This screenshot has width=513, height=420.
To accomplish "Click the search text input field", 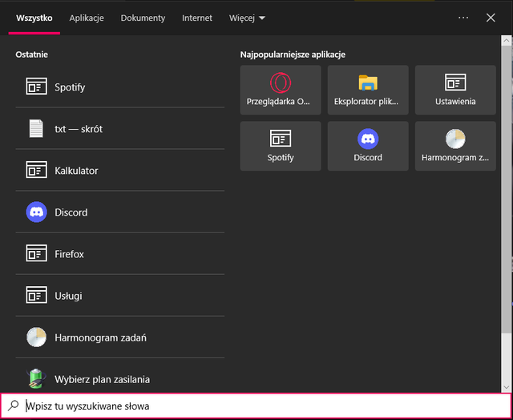I will click(x=256, y=406).
